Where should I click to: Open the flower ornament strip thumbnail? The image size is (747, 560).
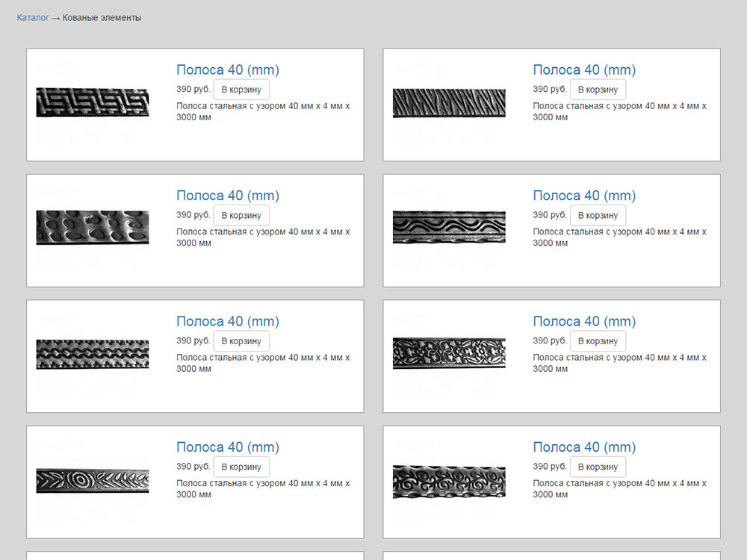coord(449,353)
